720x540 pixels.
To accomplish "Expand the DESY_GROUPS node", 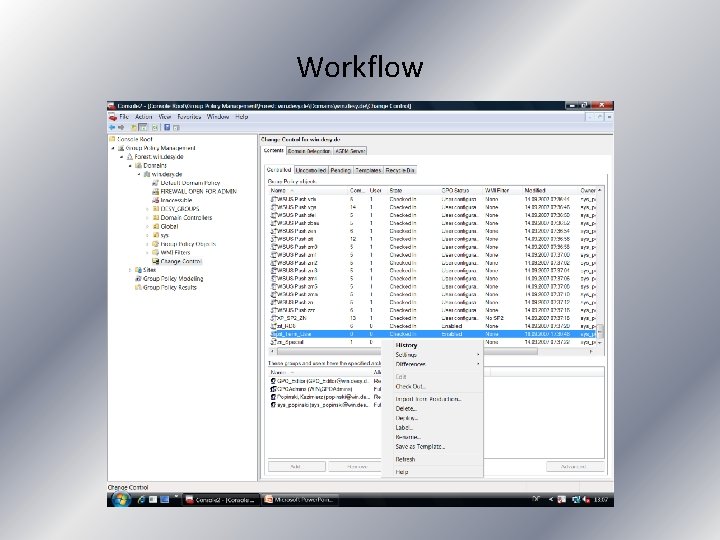I will click(147, 209).
